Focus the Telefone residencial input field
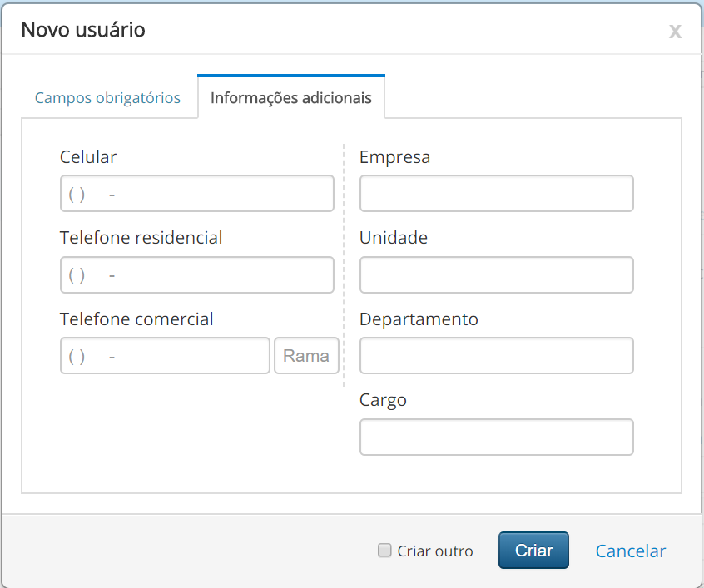This screenshot has height=588, width=704. tap(196, 274)
